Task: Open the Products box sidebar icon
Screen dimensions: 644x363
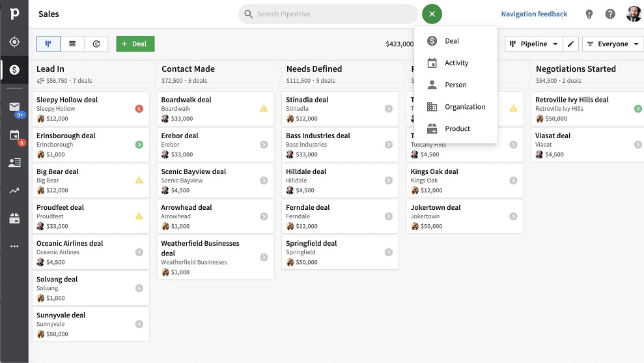Action: [x=14, y=218]
